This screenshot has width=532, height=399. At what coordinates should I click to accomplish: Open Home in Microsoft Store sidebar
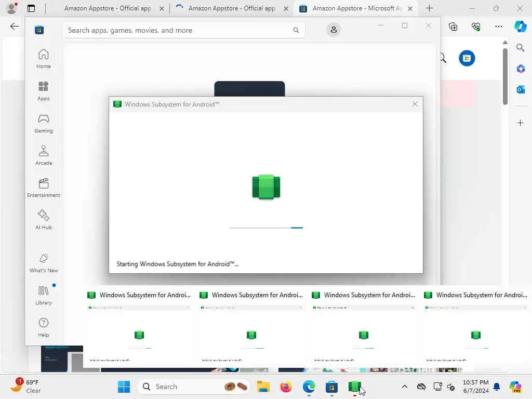[44, 59]
